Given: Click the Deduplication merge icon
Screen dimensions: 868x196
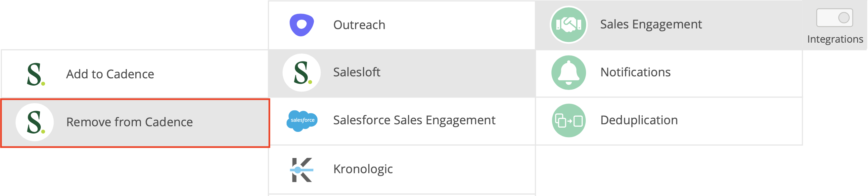Looking at the screenshot, I should (569, 121).
